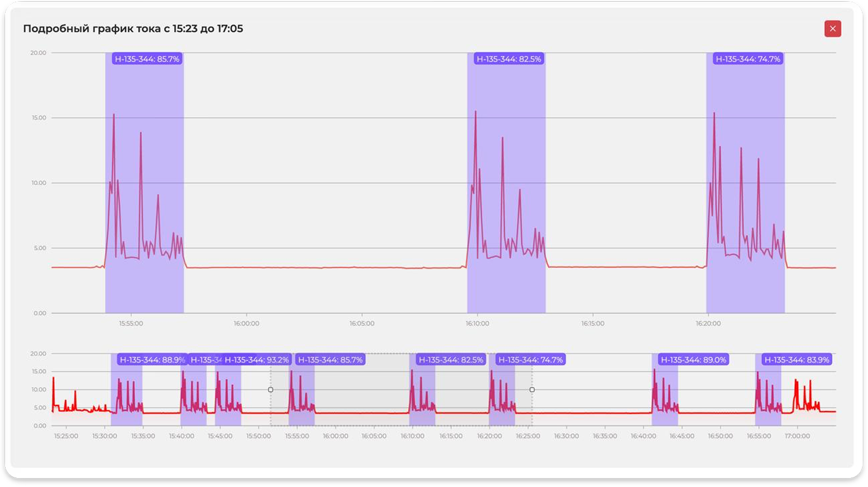
Task: Click the flat baseline at 16:05:00 in upper chart
Action: (x=362, y=268)
